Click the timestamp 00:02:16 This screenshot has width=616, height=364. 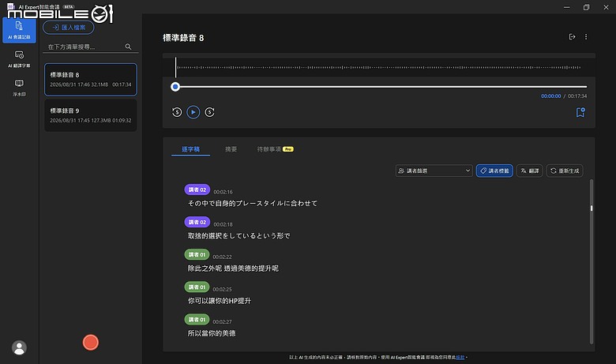(223, 192)
